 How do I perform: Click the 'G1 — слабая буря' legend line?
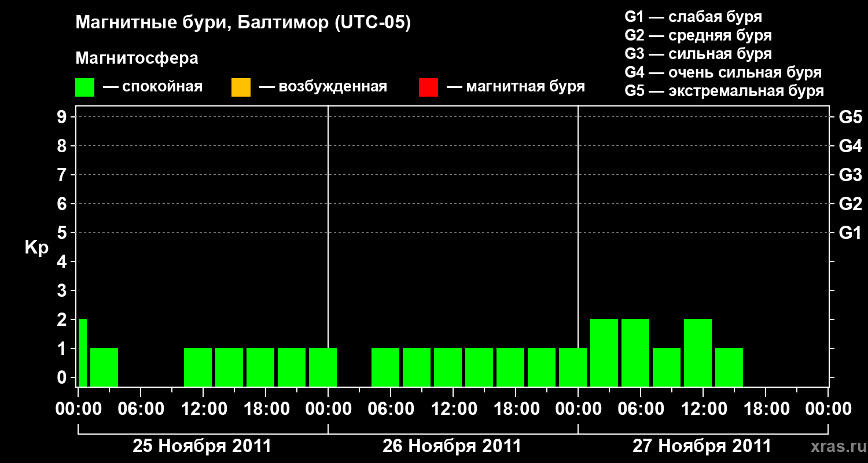(x=693, y=17)
